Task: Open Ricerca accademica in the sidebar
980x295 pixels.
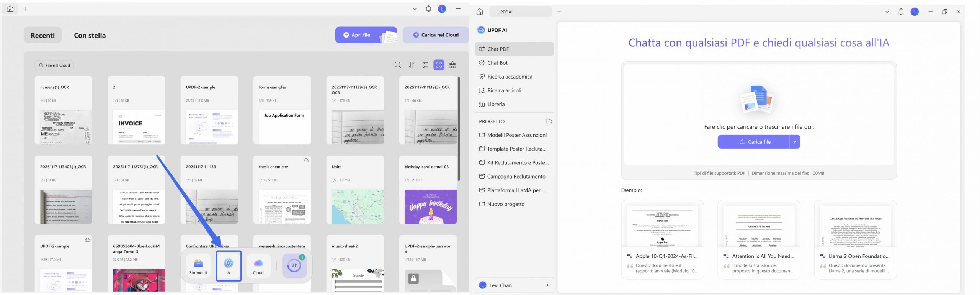Action: tap(514, 77)
